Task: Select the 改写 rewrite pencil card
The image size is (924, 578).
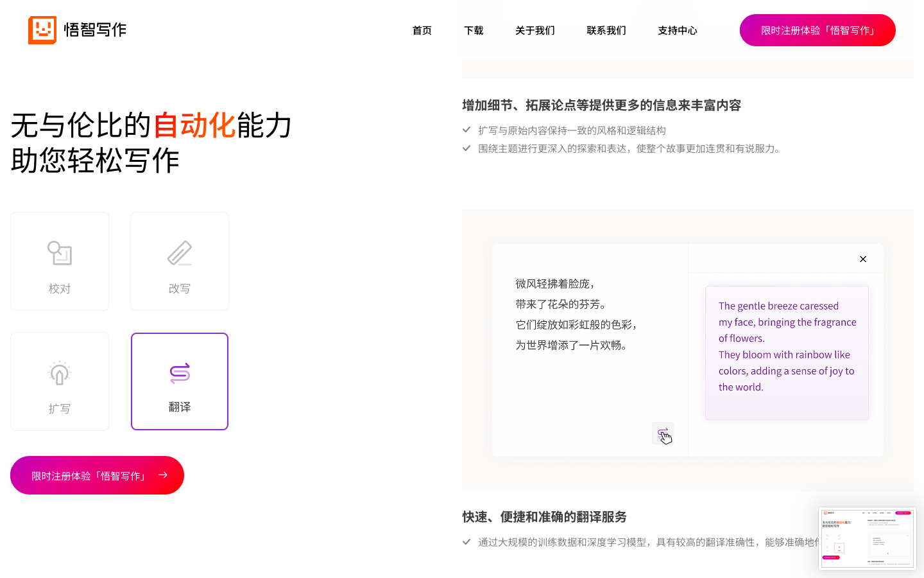Action: click(x=180, y=261)
